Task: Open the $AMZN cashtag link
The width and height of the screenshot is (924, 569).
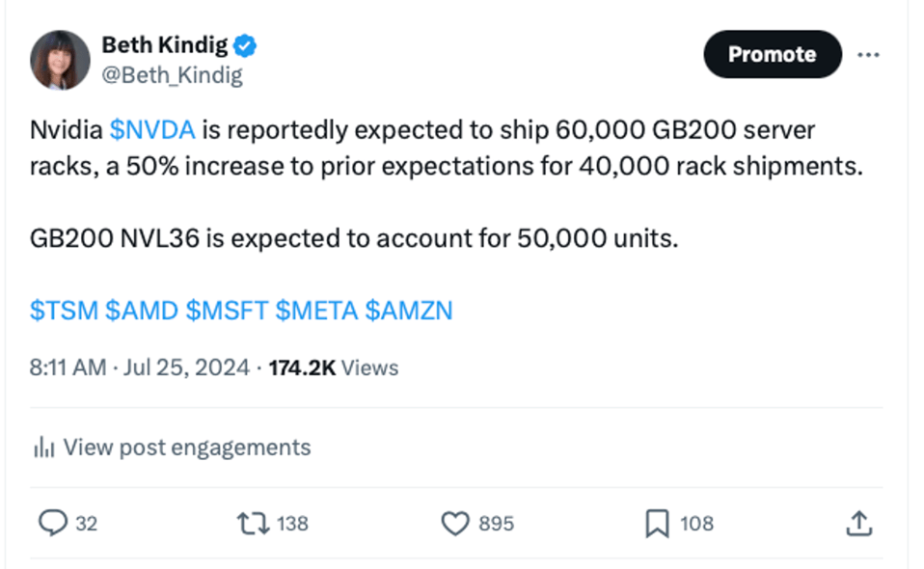Action: (408, 311)
